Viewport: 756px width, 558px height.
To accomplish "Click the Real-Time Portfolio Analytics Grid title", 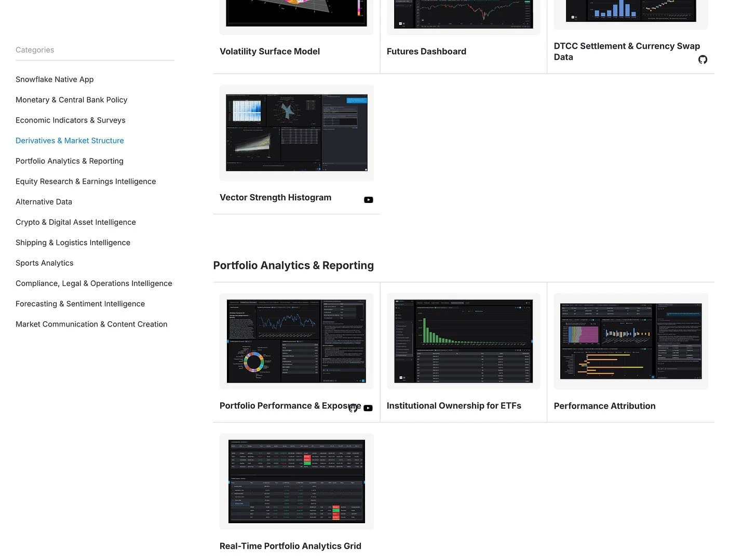I will [x=290, y=546].
